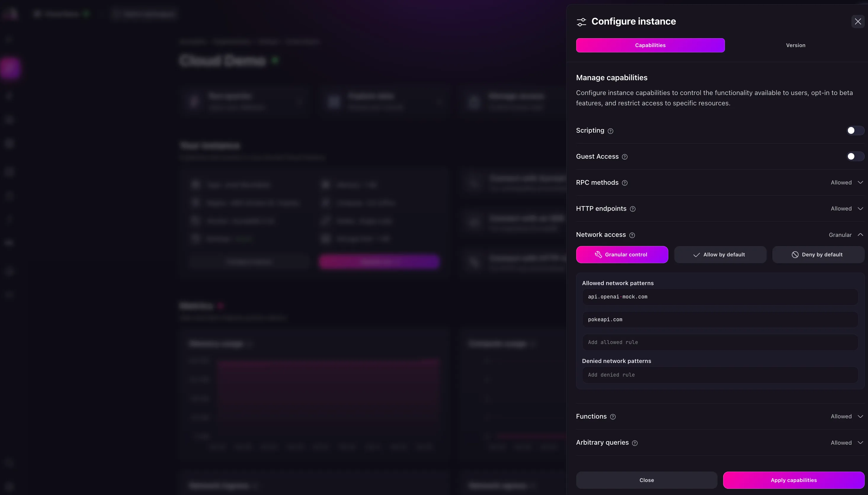868x495 pixels.
Task: Click the Scripting help question-mark icon
Action: (x=611, y=131)
